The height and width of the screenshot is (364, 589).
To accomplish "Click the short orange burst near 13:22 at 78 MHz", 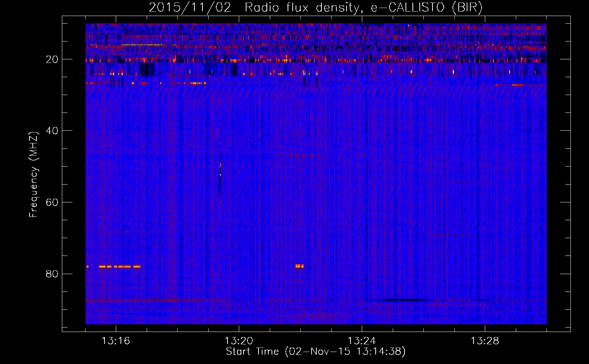I will point(299,266).
